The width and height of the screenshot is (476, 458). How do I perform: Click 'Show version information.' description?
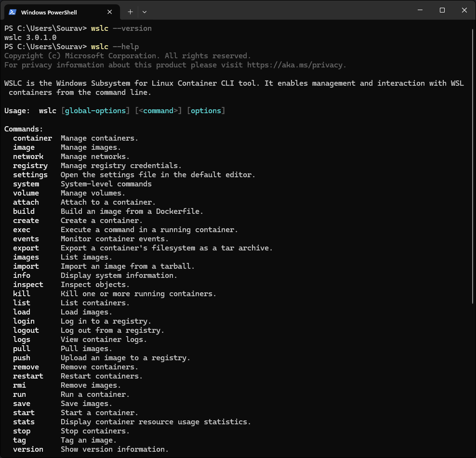click(x=115, y=449)
